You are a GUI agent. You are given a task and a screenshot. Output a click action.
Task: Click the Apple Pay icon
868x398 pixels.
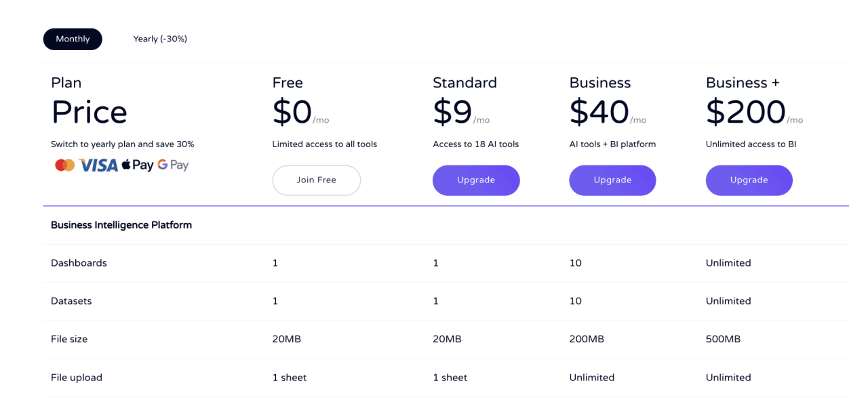pos(138,165)
